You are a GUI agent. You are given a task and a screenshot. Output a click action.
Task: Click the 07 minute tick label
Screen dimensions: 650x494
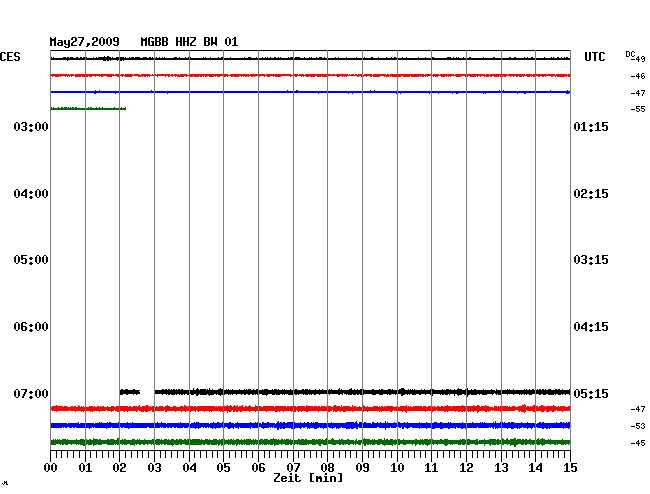[293, 468]
